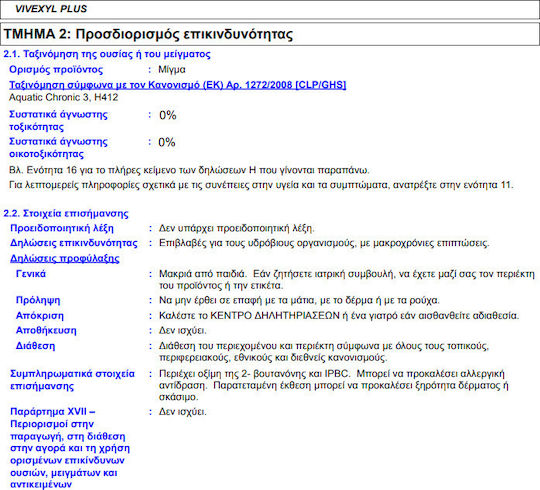
Task: Click the VIVEXYL PLUS product header
Action: (x=51, y=9)
